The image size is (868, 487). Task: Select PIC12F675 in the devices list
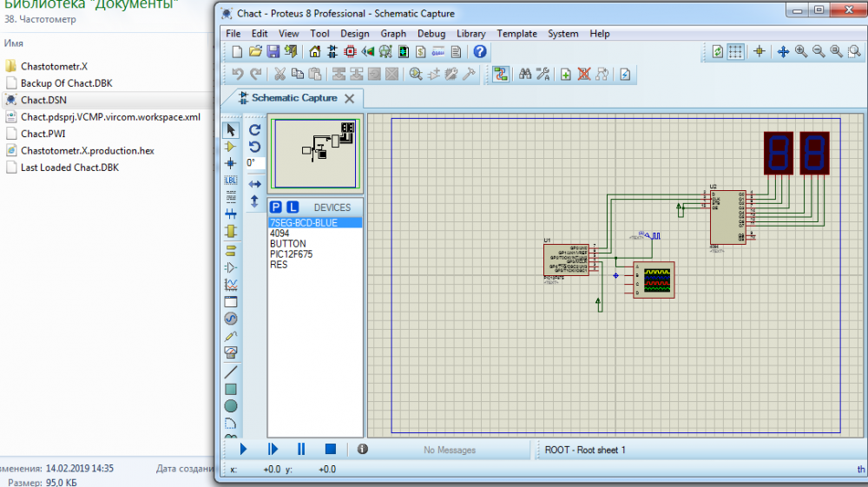point(291,254)
